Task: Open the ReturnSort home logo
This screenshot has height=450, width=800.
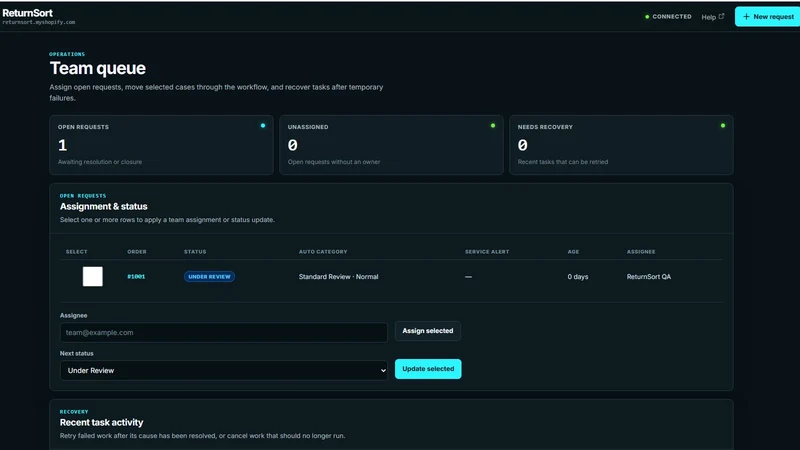Action: 28,13
